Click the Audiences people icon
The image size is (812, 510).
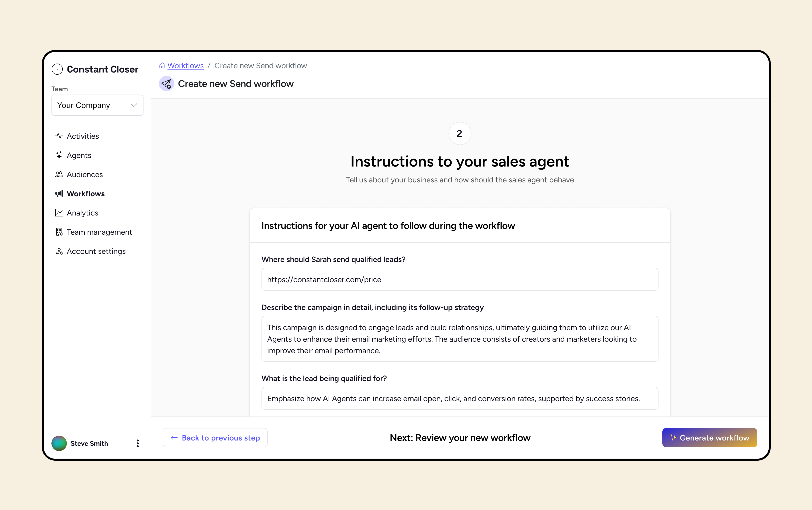point(59,174)
